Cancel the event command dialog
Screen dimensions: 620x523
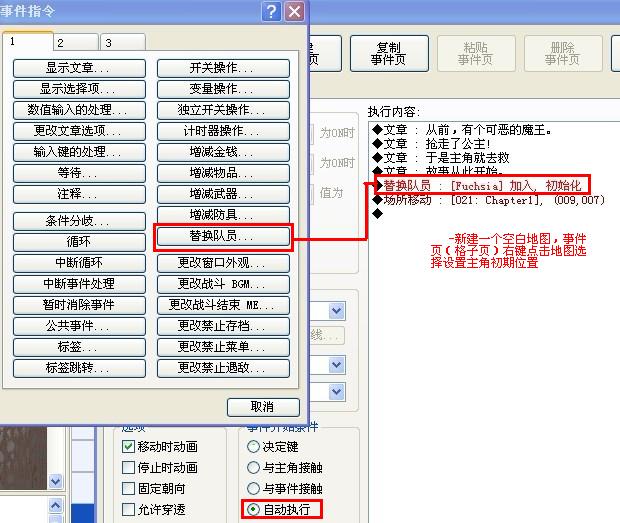pos(263,407)
